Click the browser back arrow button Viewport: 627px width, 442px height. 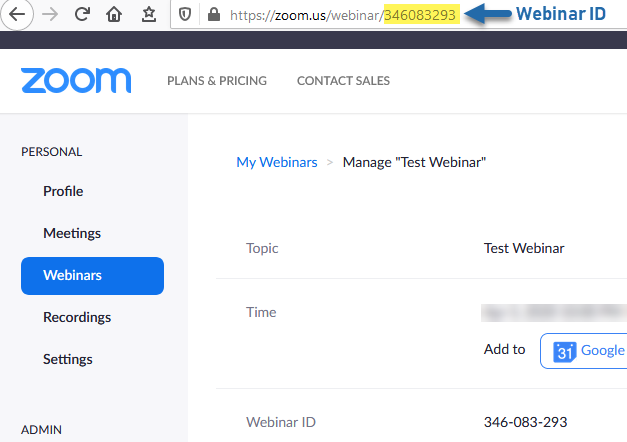(17, 15)
